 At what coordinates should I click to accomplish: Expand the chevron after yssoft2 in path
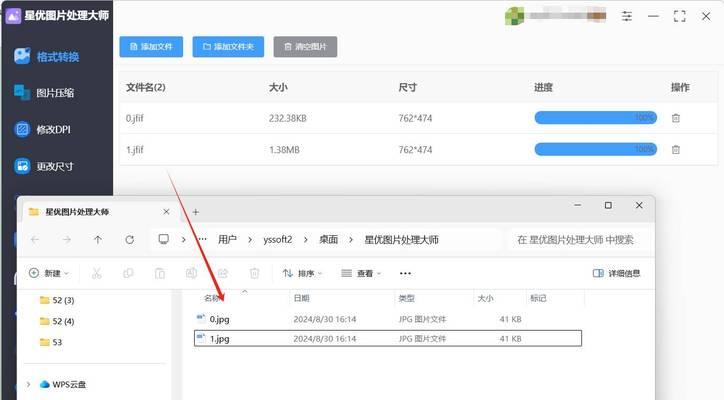[x=306, y=240]
